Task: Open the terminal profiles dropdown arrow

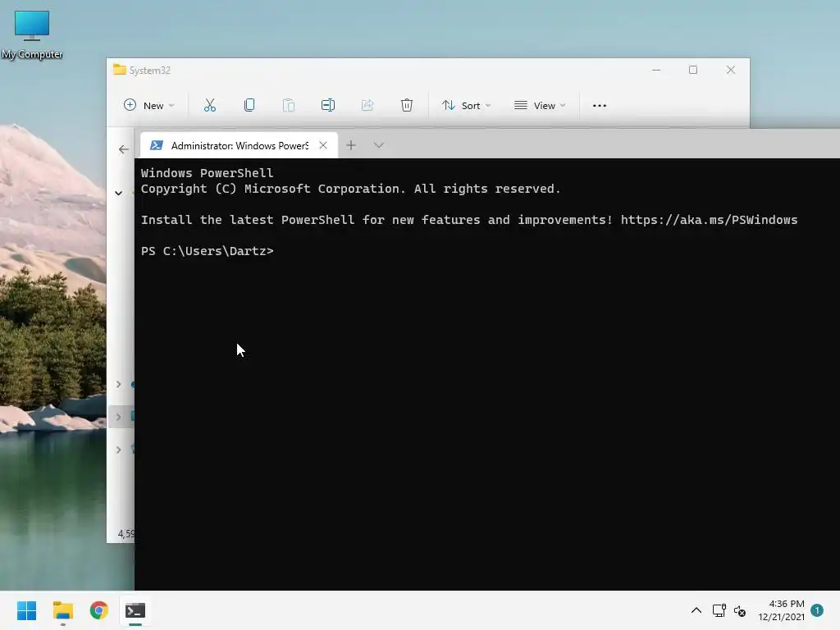Action: [x=379, y=145]
